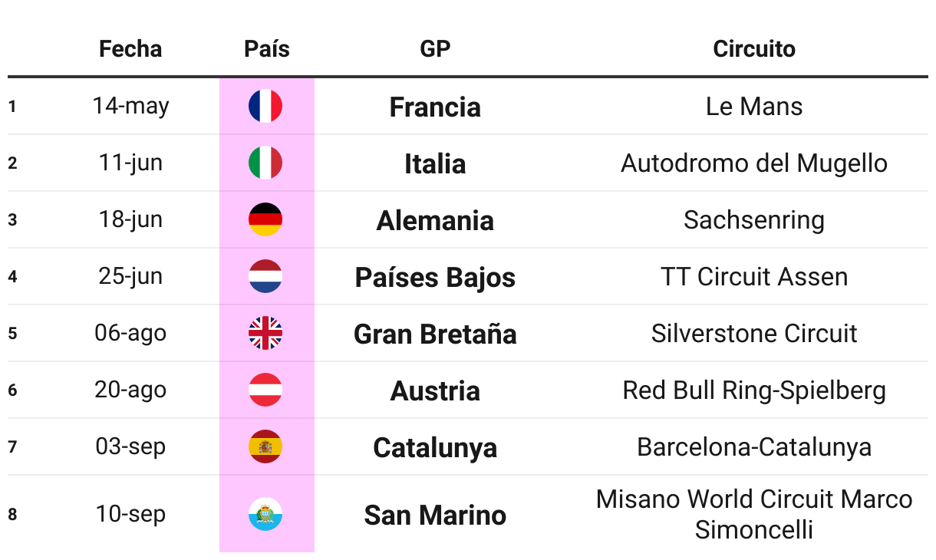Click the Autodromo del Mugello circuit cell
Viewport: 936px width, 560px height.
[x=754, y=163]
